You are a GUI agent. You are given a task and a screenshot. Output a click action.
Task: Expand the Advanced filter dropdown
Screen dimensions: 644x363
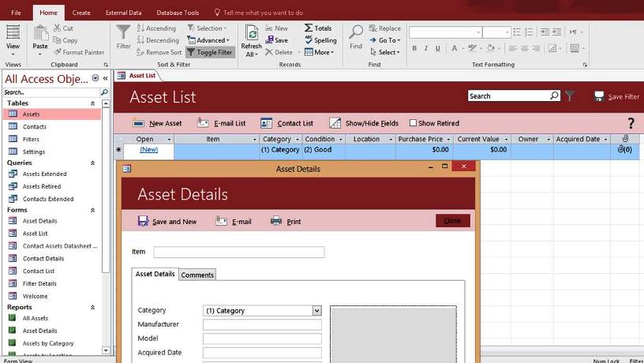pos(209,40)
